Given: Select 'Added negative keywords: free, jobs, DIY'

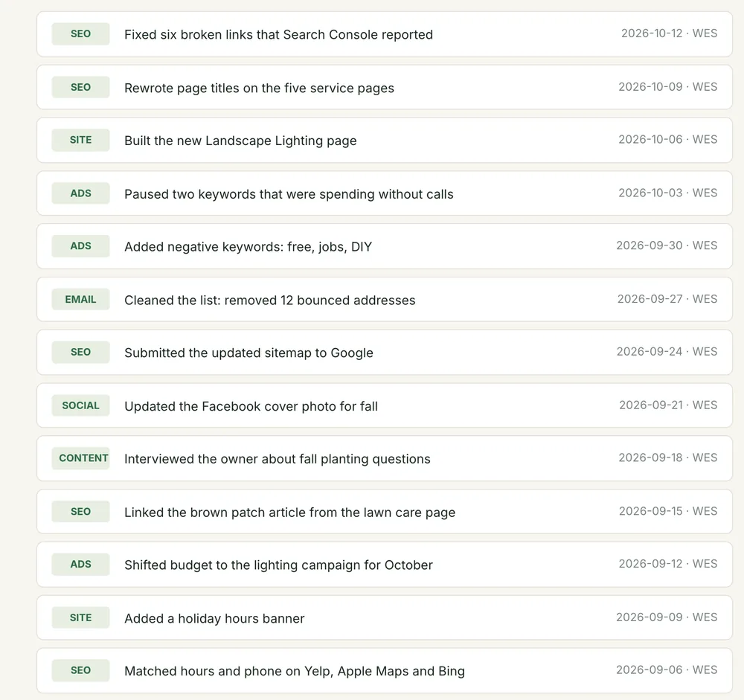Looking at the screenshot, I should 248,247.
